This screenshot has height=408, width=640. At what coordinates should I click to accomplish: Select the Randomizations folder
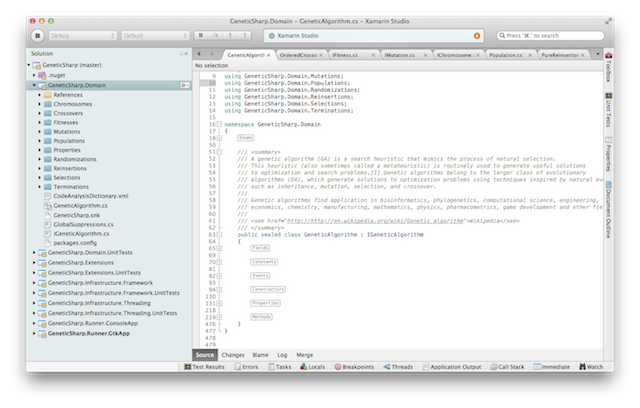[x=75, y=159]
